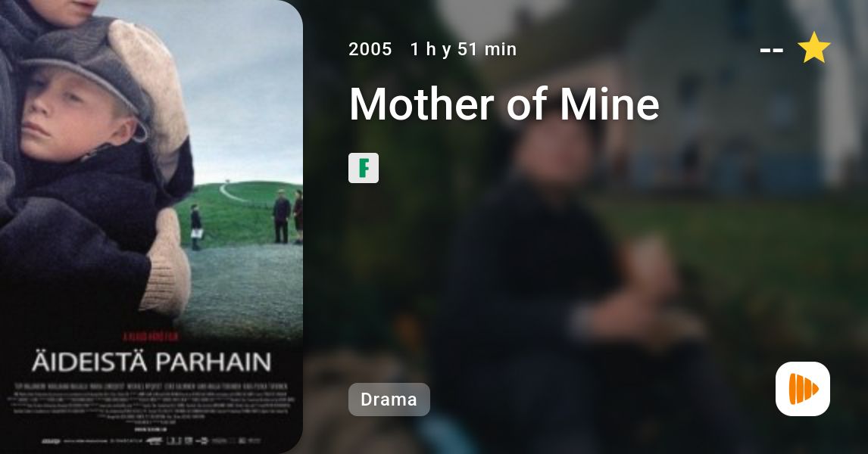The width and height of the screenshot is (868, 454).
Task: Open the Äideistä Parhain poster title text
Action: [x=151, y=362]
